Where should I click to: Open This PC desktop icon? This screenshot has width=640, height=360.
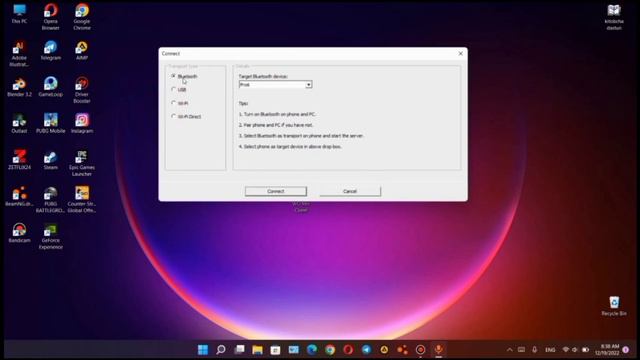19,14
